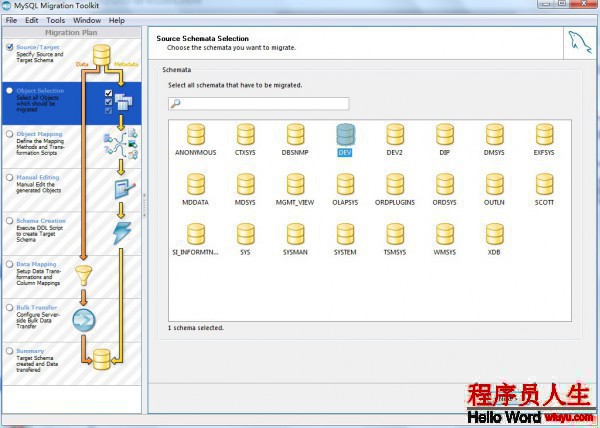Viewport: 600px width, 428px height.
Task: Click the Object Mapping step radio
Action: (x=10, y=134)
